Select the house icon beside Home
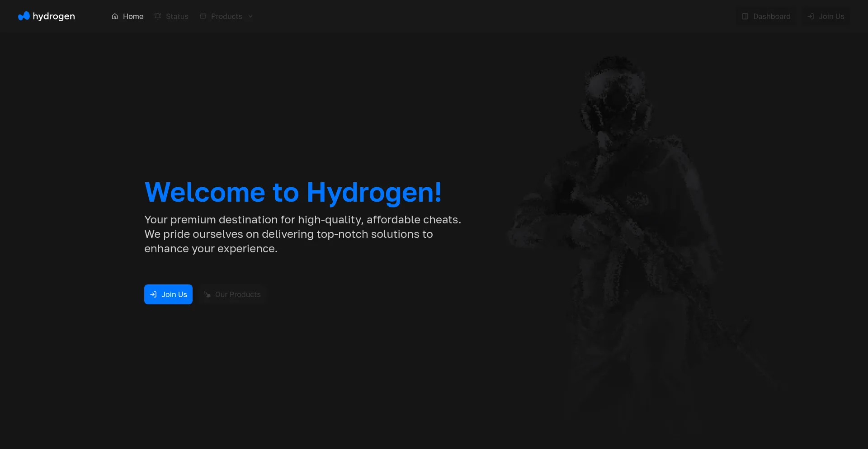The height and width of the screenshot is (449, 868). tap(115, 16)
